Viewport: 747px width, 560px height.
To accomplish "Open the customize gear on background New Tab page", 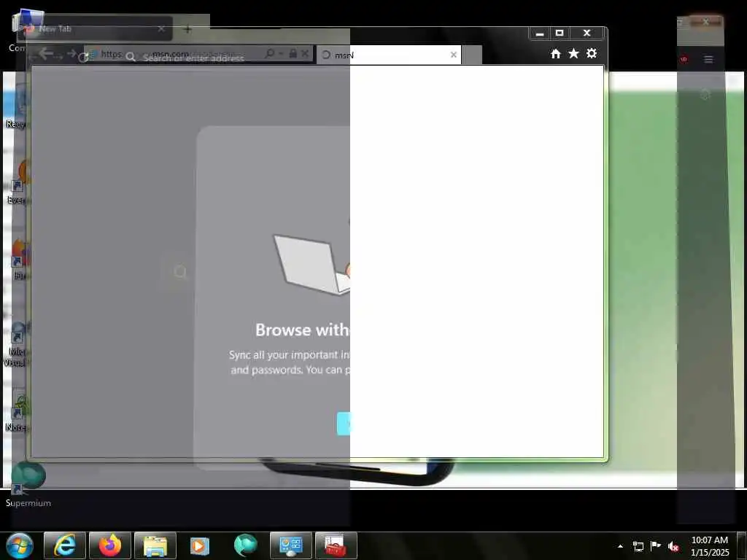I will tap(705, 95).
